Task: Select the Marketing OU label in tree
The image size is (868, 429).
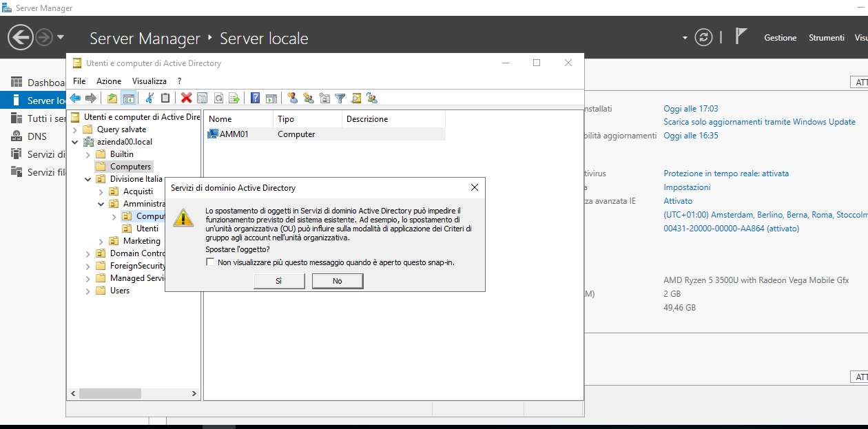Action: click(x=141, y=241)
